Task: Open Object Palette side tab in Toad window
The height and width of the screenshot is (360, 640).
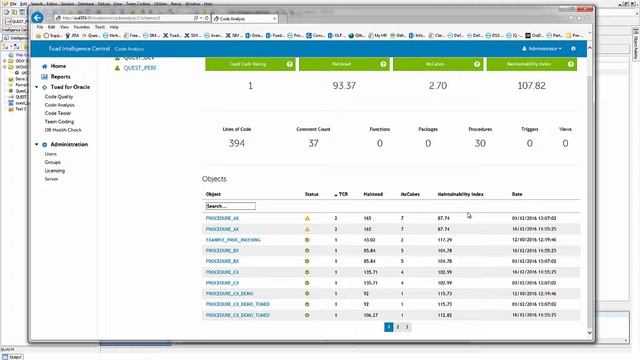Action: tap(636, 45)
